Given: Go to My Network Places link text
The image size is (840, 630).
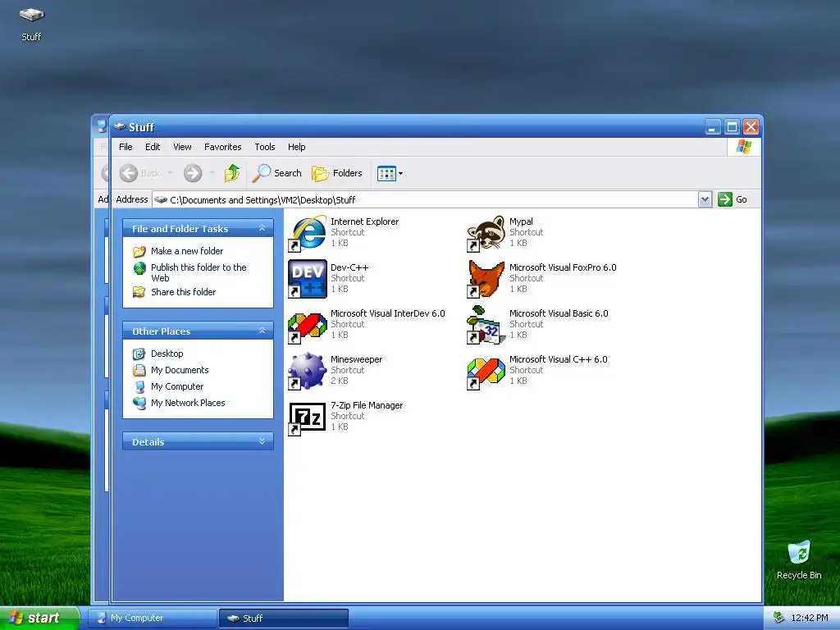Looking at the screenshot, I should [x=188, y=403].
